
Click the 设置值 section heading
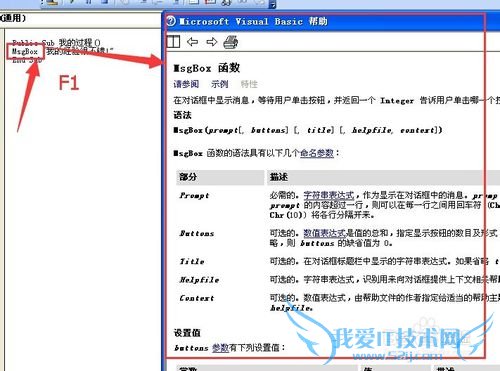[187, 333]
